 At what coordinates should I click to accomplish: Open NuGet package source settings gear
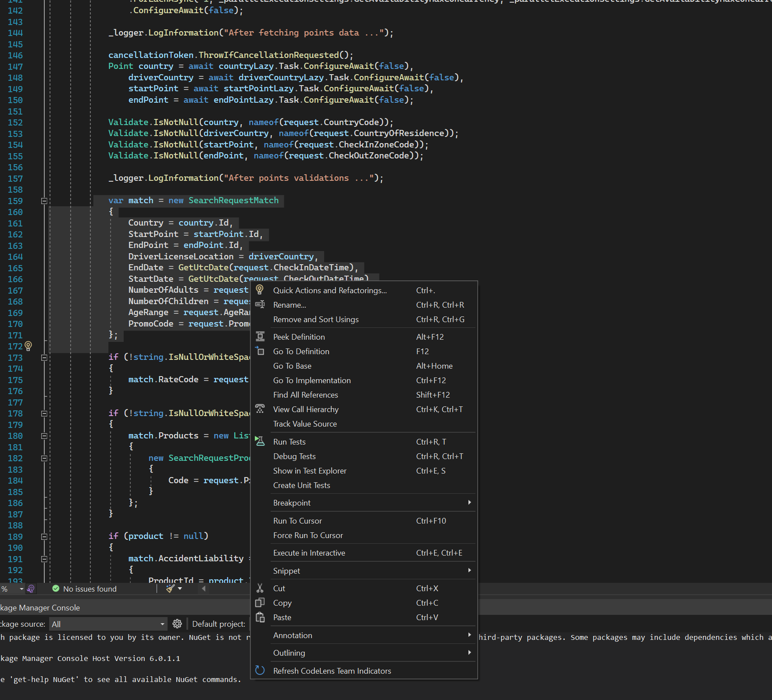click(177, 624)
